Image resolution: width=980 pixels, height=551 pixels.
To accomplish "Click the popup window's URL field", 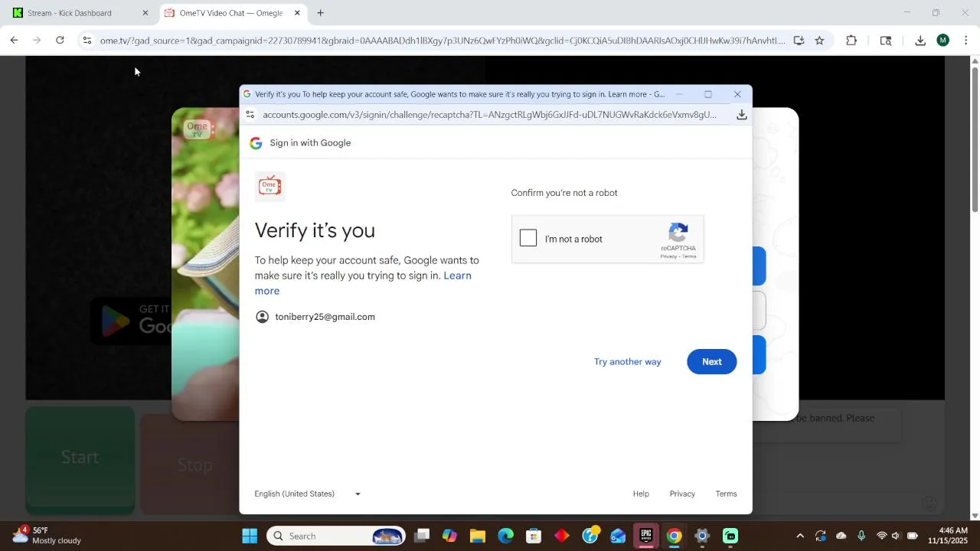I will [x=490, y=115].
